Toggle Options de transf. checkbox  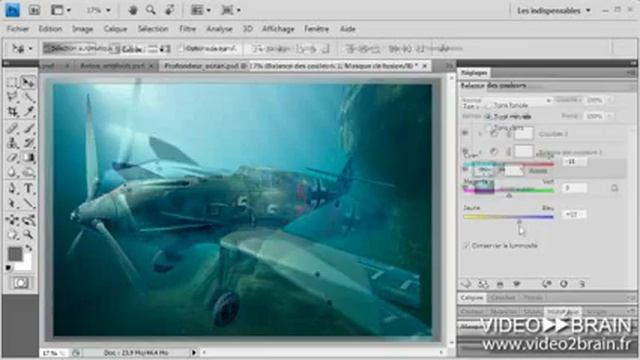click(x=182, y=49)
